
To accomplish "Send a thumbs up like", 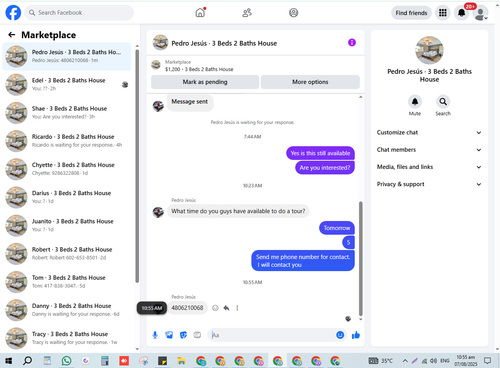I will pyautogui.click(x=356, y=335).
